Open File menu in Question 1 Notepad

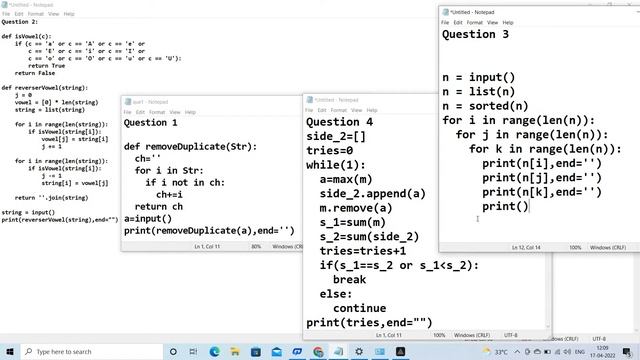tap(127, 112)
